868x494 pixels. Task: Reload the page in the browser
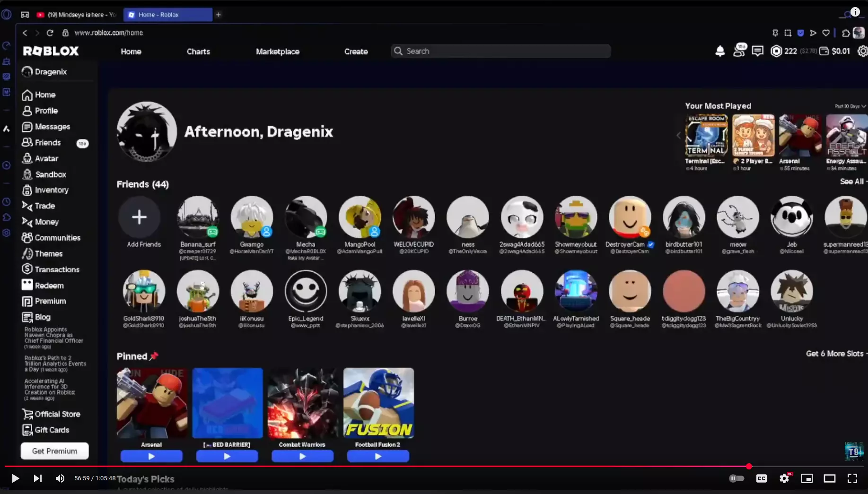click(50, 33)
